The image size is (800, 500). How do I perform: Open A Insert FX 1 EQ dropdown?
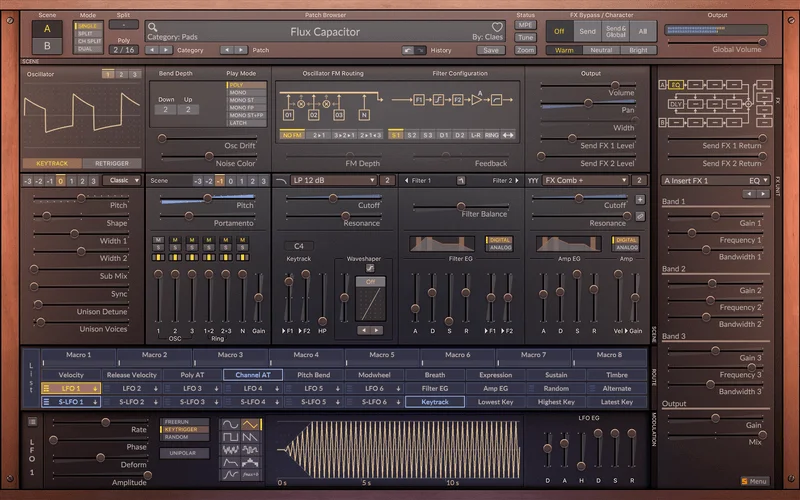pyautogui.click(x=715, y=181)
